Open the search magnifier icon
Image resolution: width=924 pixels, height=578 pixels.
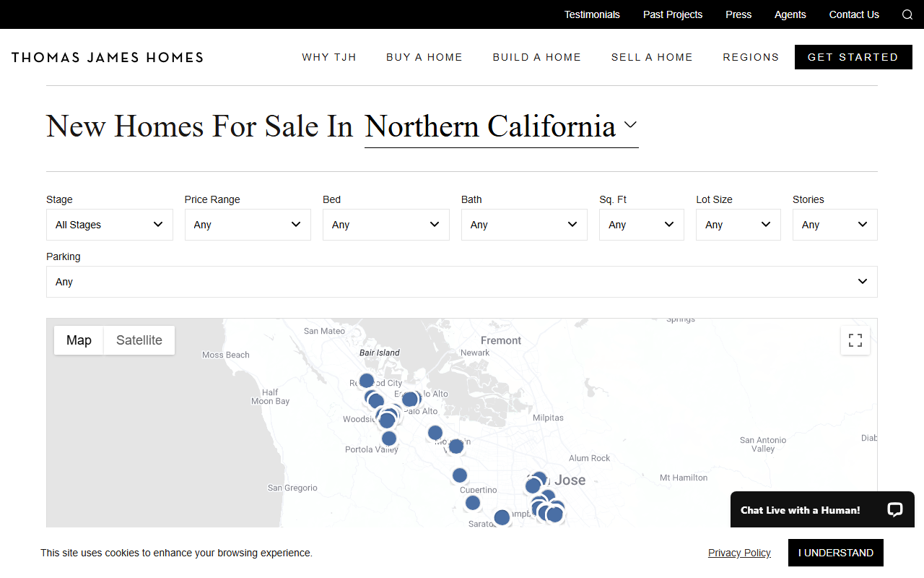tap(907, 14)
